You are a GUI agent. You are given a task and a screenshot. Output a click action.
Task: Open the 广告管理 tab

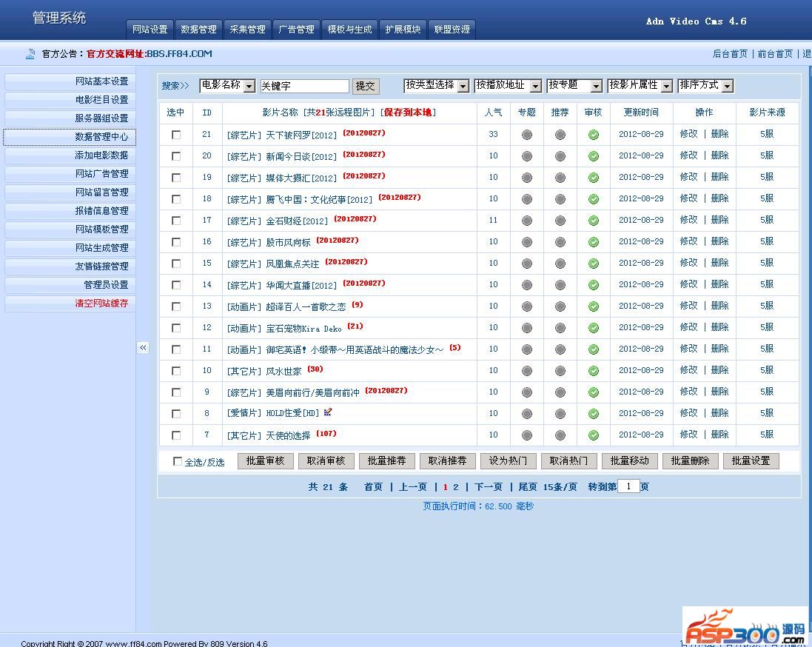point(297,30)
